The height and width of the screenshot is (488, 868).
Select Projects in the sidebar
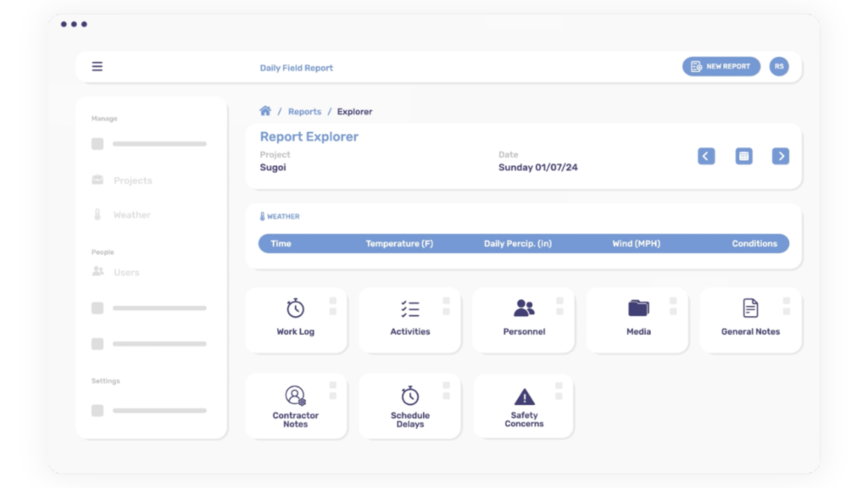tap(132, 180)
